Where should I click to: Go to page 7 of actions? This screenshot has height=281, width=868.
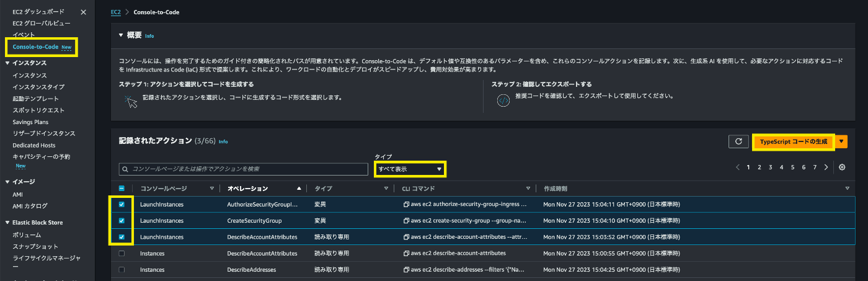815,167
